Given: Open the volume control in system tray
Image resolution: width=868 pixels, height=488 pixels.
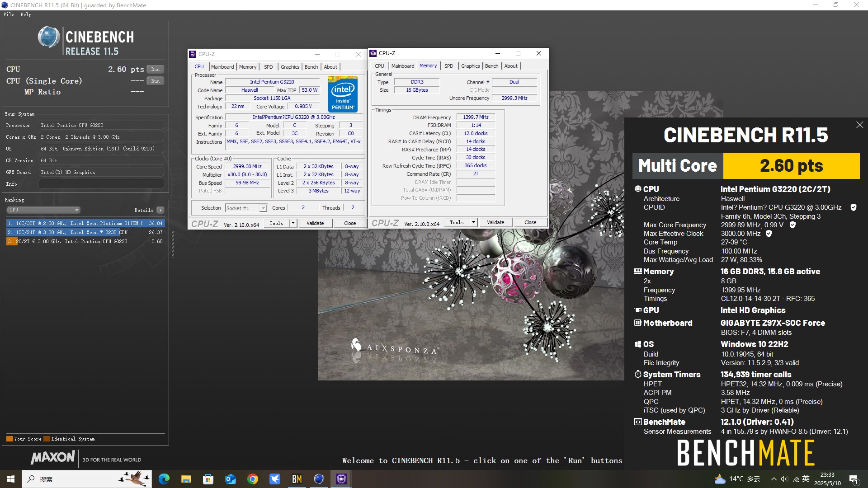Looking at the screenshot, I should (x=784, y=479).
